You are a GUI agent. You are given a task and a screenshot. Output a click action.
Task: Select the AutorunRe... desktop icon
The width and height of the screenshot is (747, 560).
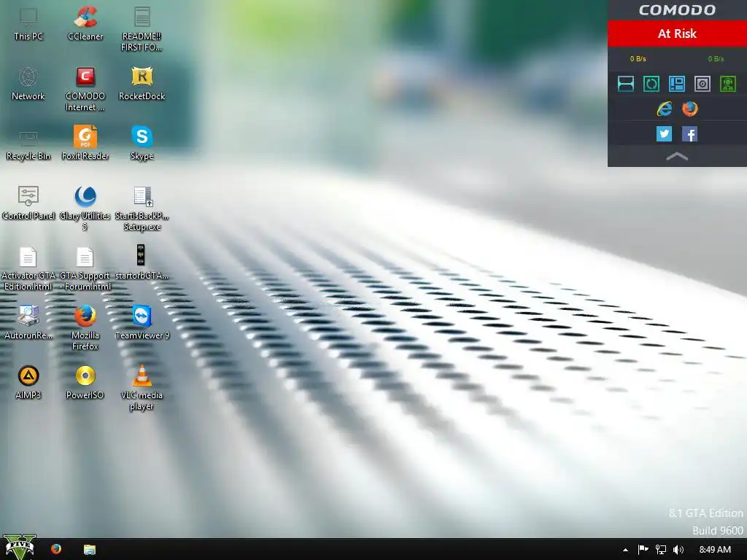click(x=28, y=323)
